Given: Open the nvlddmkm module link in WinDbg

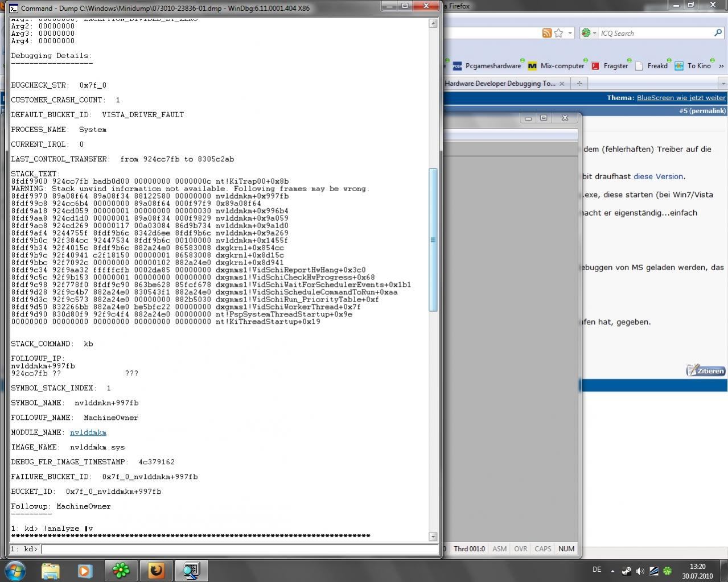Looking at the screenshot, I should click(x=88, y=432).
